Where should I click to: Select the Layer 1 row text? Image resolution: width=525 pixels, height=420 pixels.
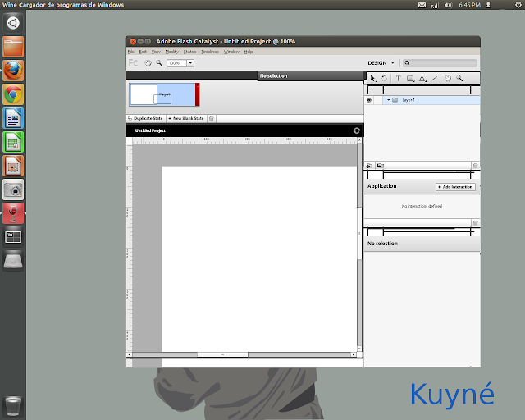click(409, 100)
